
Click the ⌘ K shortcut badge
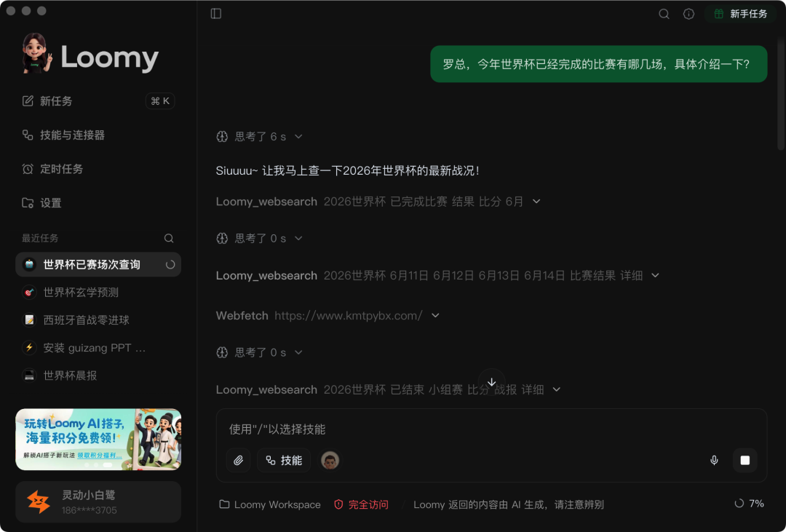(x=160, y=100)
